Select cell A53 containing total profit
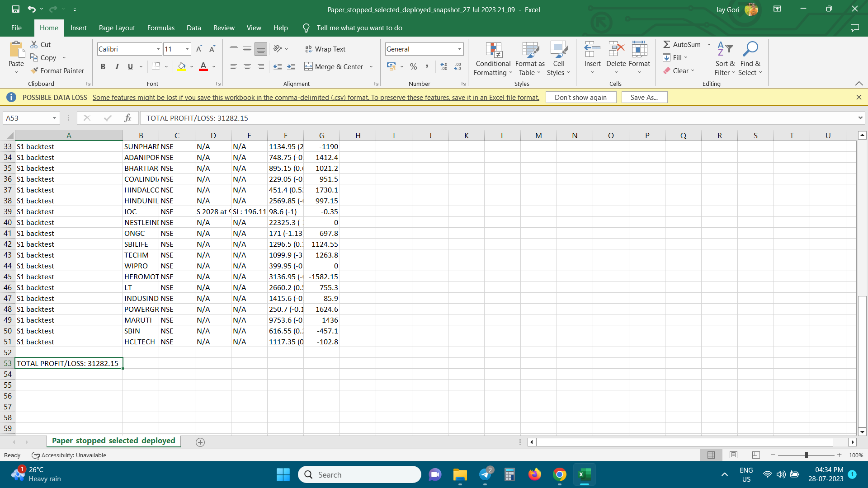 69,363
